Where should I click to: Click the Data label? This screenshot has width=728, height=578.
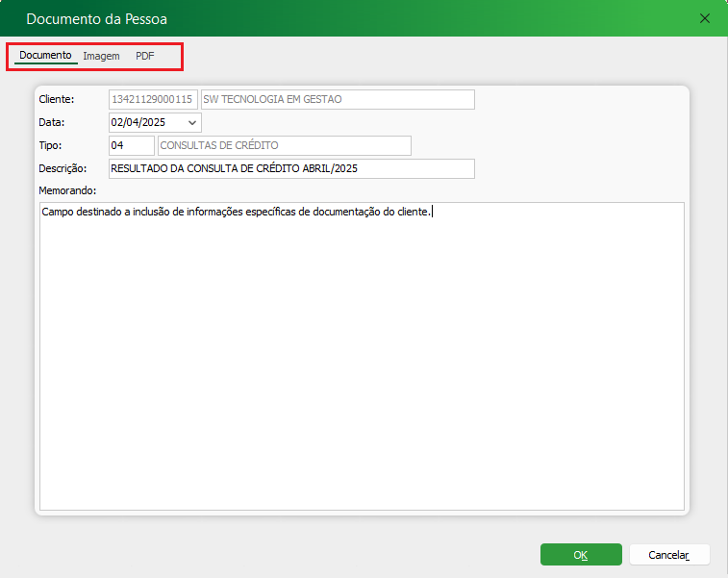(51, 123)
